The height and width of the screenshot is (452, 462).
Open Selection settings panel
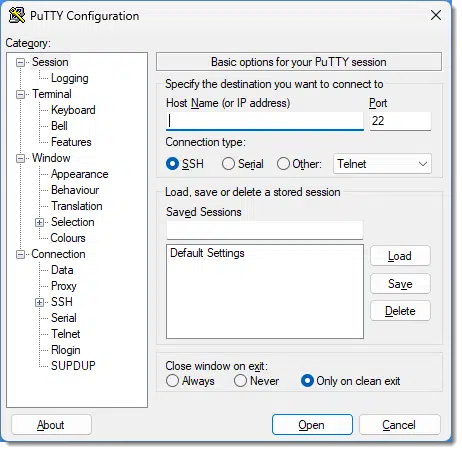pos(72,222)
